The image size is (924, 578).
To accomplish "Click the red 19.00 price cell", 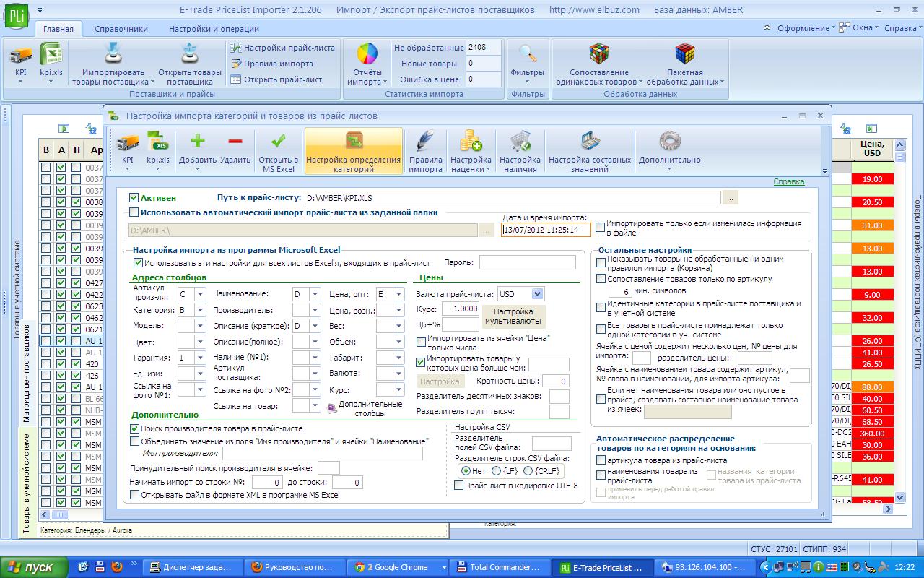I will click(872, 179).
